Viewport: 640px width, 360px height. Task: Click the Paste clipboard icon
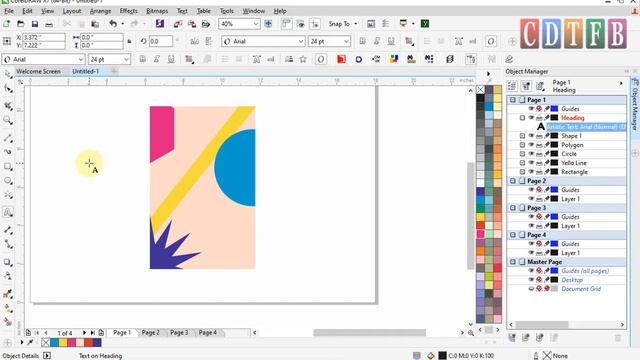click(x=95, y=24)
